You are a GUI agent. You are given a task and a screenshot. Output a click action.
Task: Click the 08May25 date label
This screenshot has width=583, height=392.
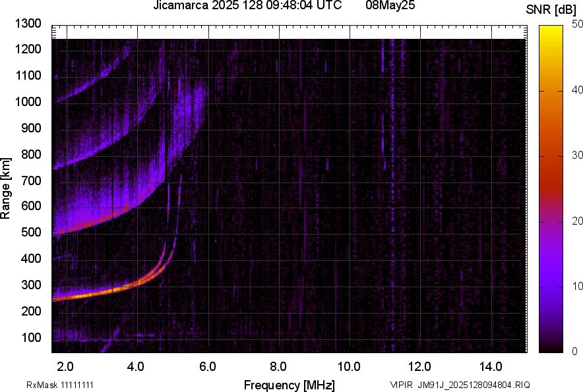(391, 6)
